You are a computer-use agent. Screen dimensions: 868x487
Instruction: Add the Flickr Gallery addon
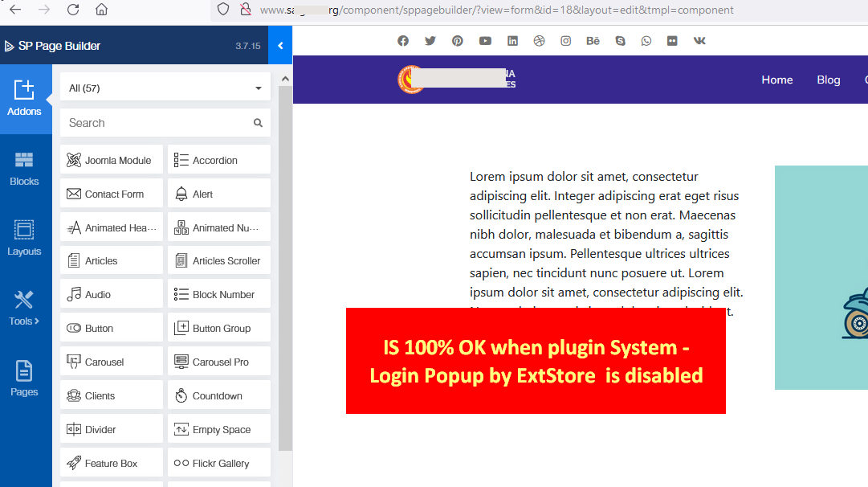click(x=219, y=463)
